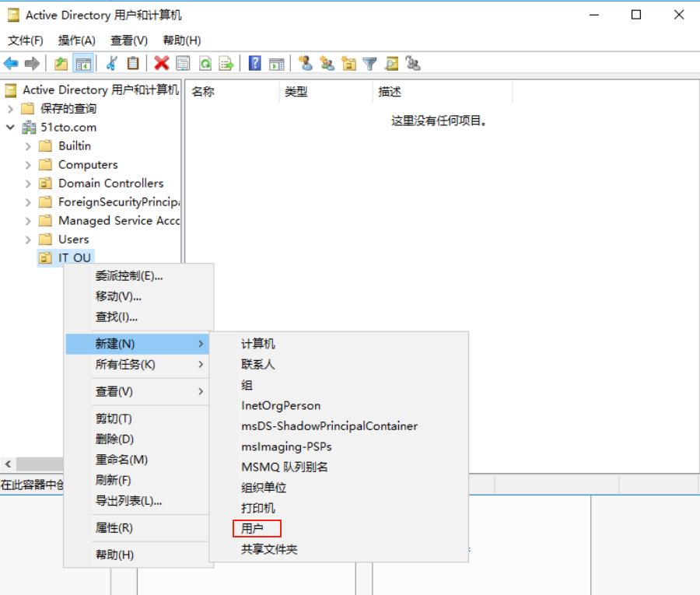
Task: Click the Up one level folder icon
Action: point(61,64)
